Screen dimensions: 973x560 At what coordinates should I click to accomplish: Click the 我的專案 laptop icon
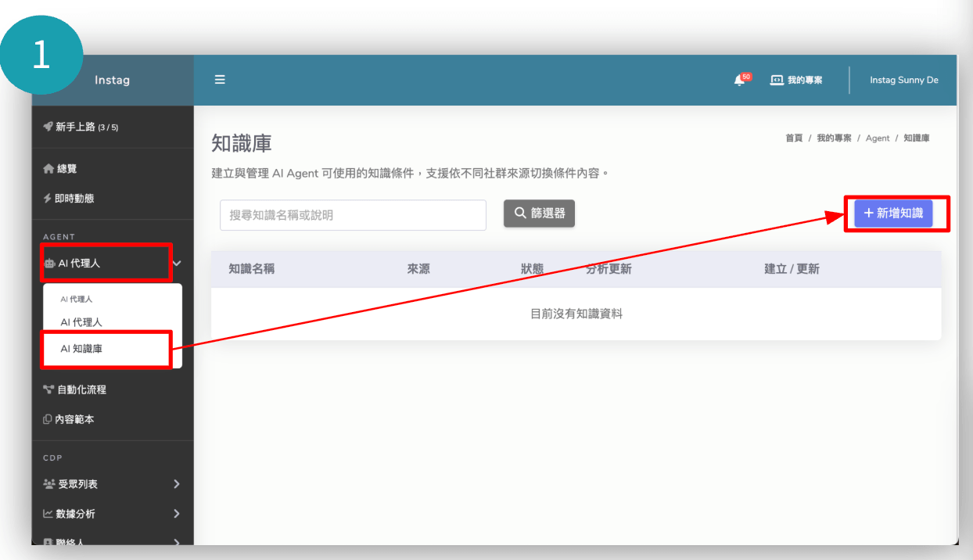[x=777, y=80]
